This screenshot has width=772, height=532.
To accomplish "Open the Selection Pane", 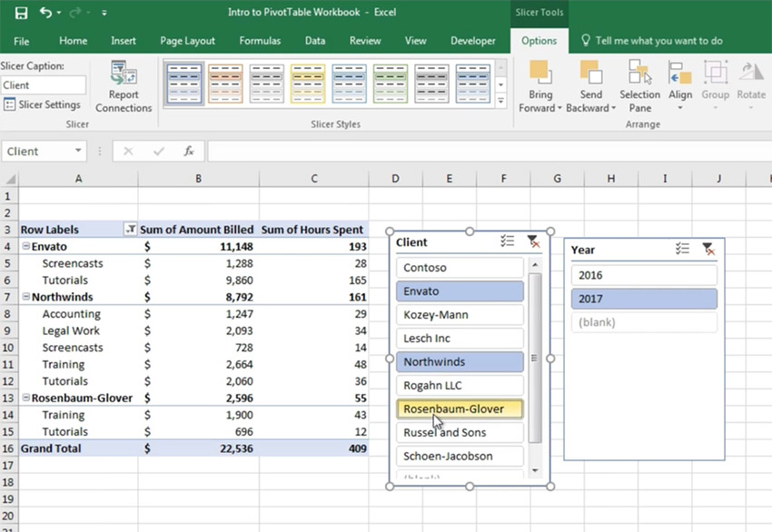I will [x=639, y=86].
